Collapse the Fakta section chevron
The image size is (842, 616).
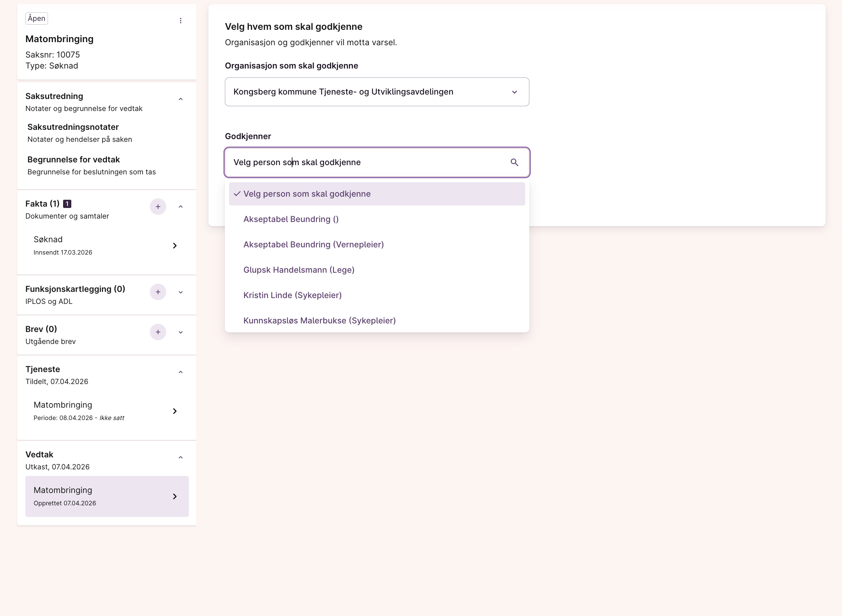pos(181,207)
